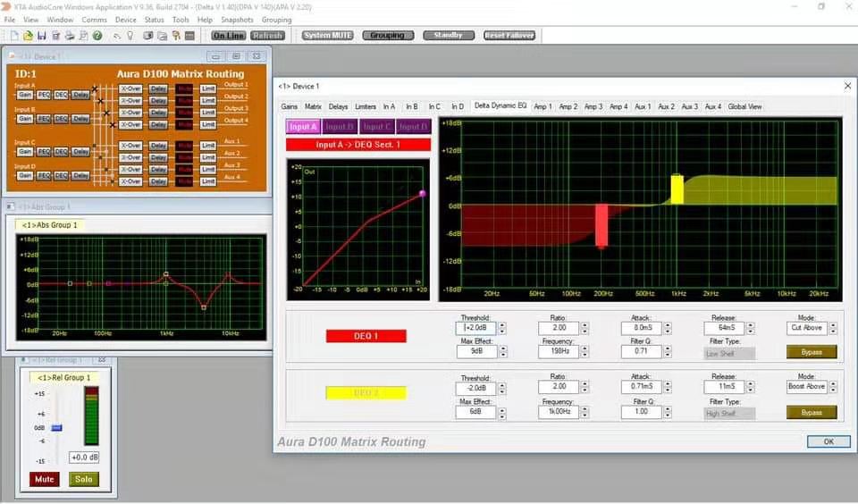858x504 pixels.
Task: Toggle the DEQ 1 Bypass button
Action: tap(812, 352)
